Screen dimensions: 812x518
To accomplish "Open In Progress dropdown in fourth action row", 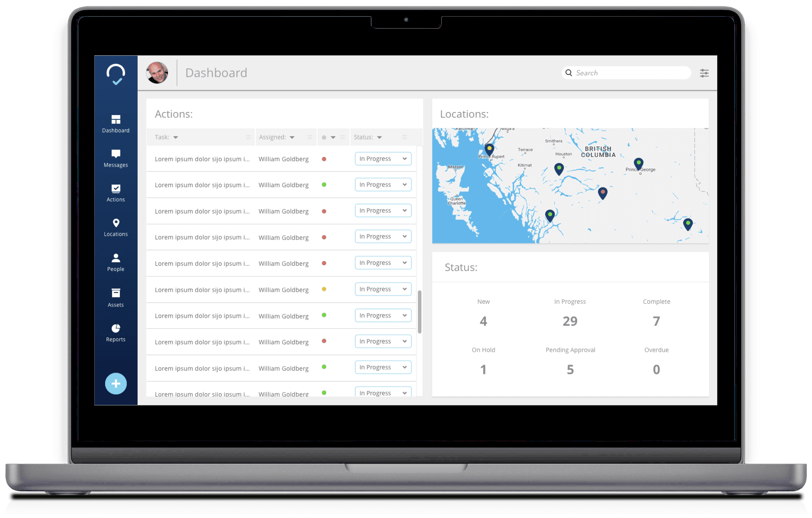I will coord(383,237).
